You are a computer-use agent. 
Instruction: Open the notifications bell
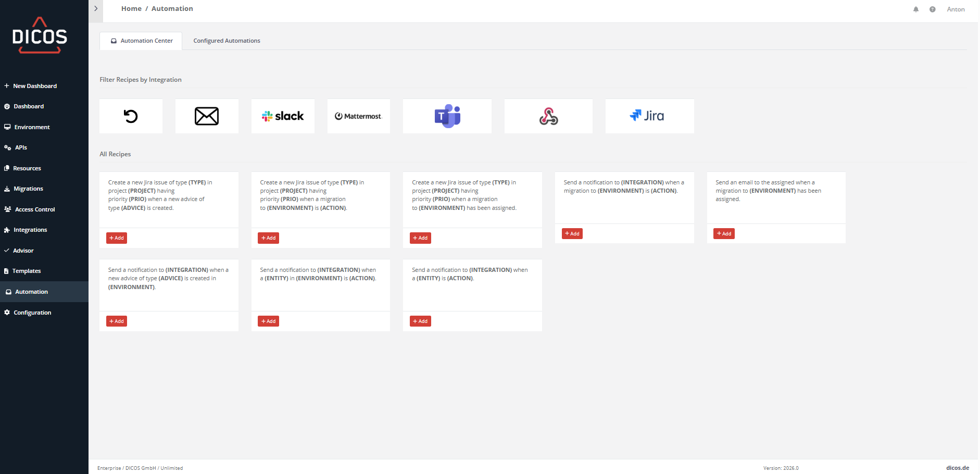(916, 9)
